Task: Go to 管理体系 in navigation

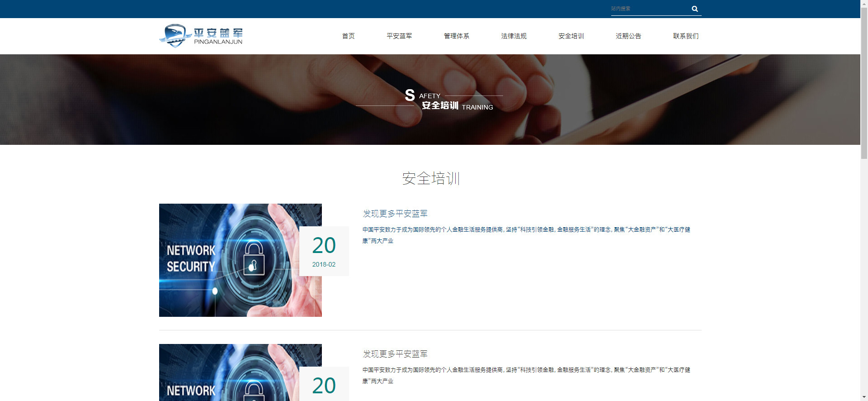Action: pos(457,36)
